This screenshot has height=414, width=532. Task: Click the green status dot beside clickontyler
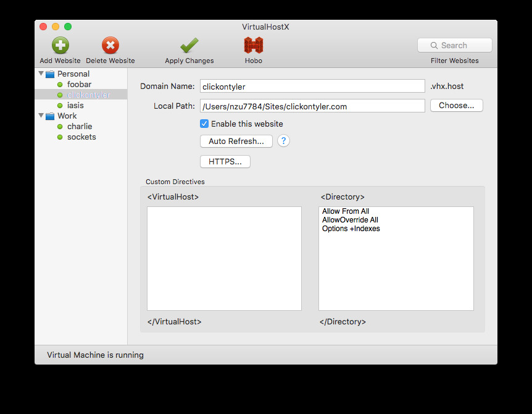[x=60, y=95]
